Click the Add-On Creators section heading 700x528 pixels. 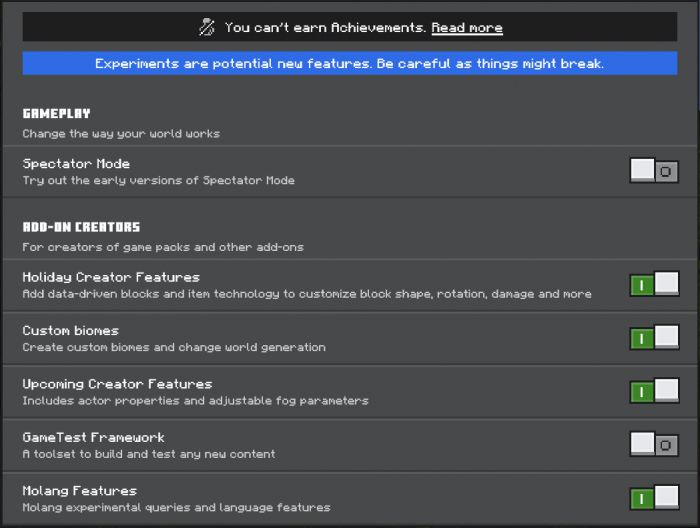click(x=81, y=227)
